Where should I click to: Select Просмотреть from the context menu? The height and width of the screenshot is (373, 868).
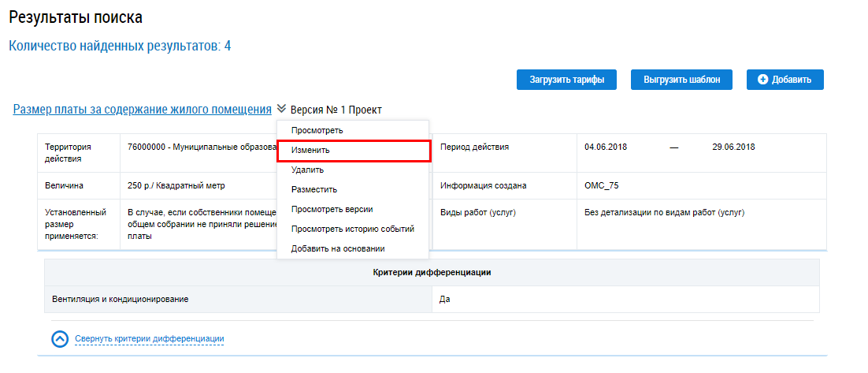[x=317, y=130]
